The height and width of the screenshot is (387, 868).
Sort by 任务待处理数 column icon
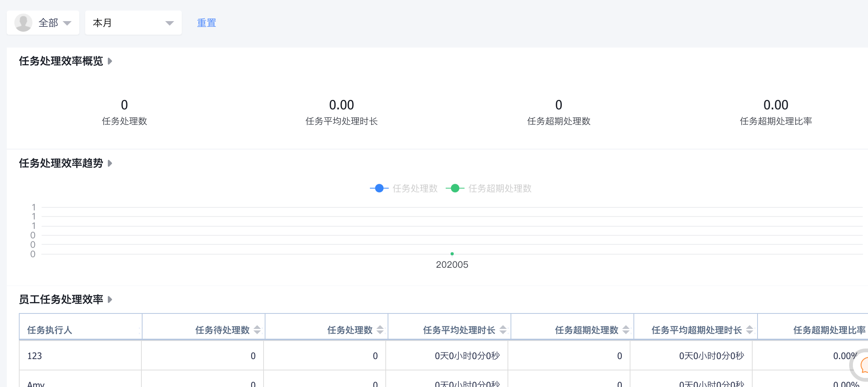click(x=257, y=330)
